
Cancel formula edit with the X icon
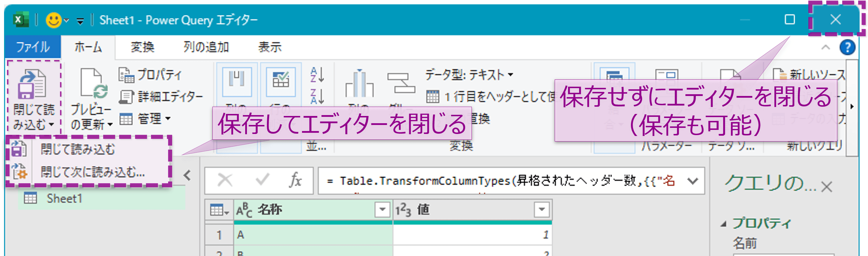[225, 180]
